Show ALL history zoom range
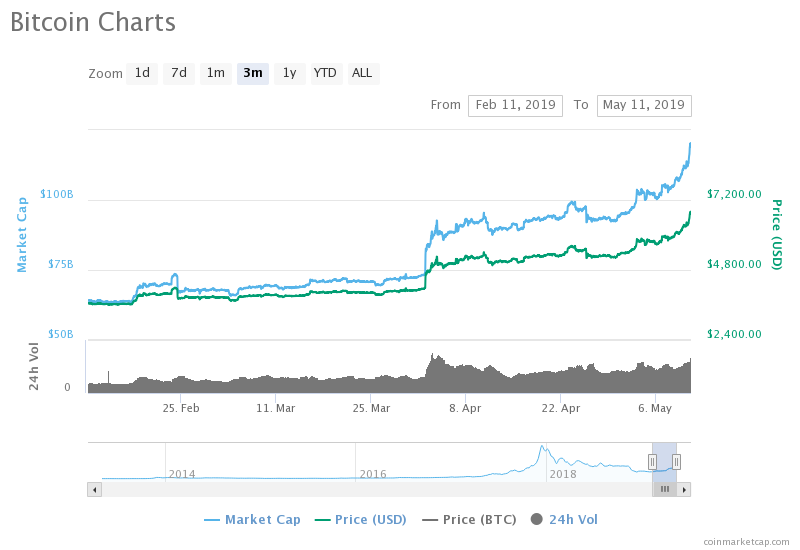The image size is (800, 550). pyautogui.click(x=362, y=73)
